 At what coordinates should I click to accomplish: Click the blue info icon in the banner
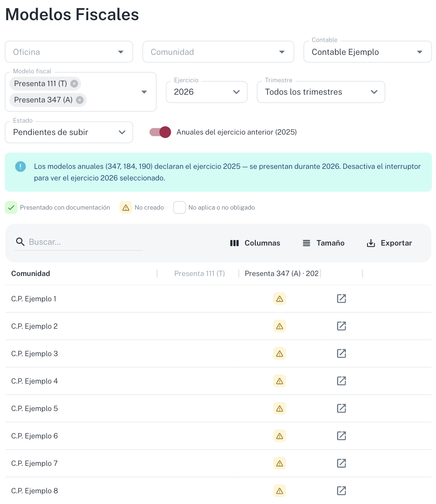[21, 166]
